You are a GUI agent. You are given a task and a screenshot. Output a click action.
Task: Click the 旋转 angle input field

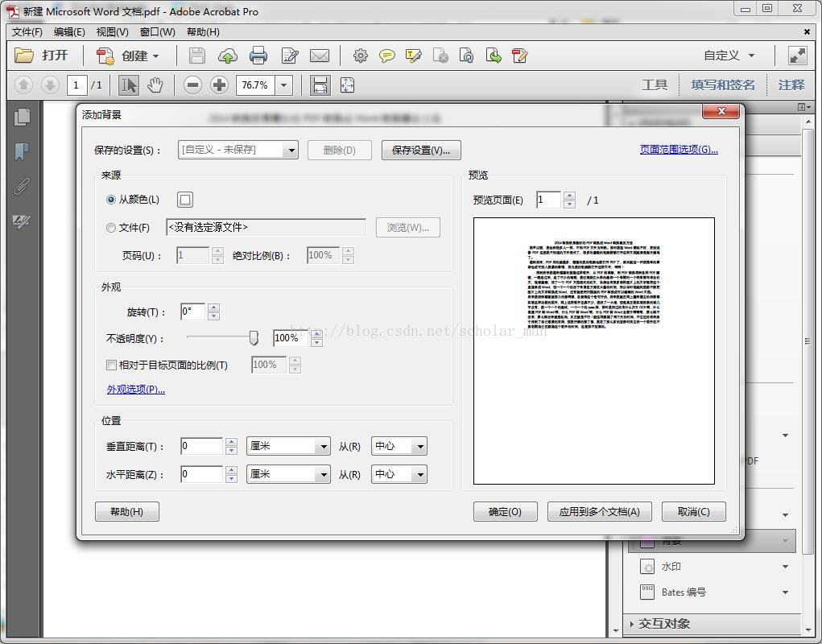(x=192, y=312)
